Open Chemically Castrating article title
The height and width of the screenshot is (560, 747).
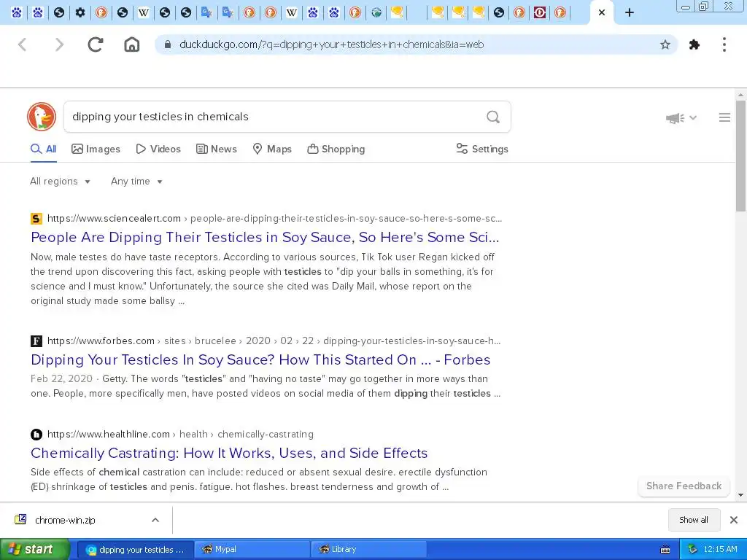[x=229, y=453]
